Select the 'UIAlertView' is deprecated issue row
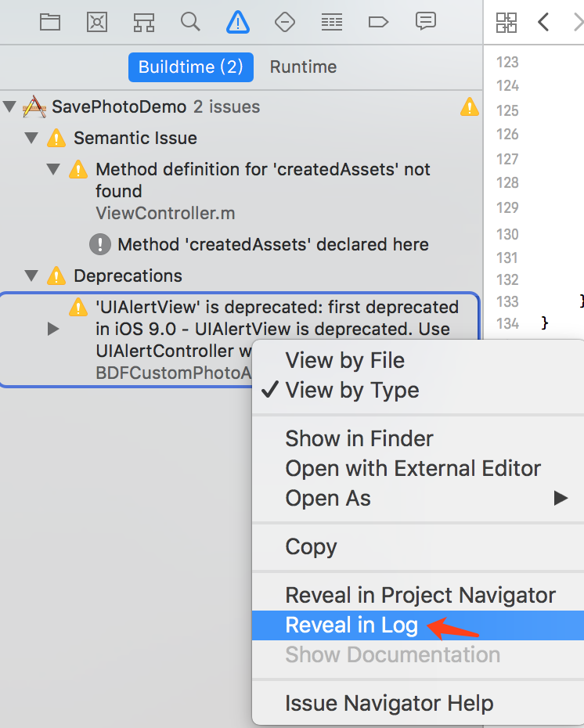This screenshot has height=728, width=584. 240,340
